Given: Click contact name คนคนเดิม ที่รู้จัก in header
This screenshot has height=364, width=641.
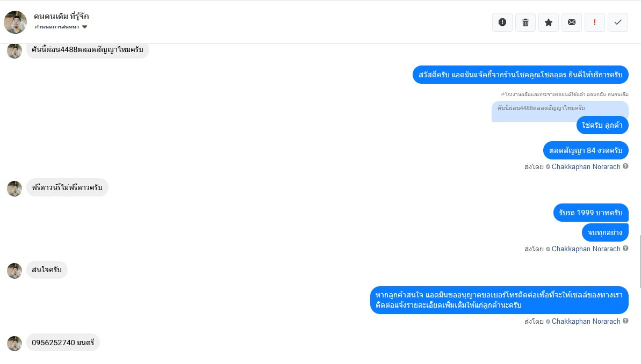Looking at the screenshot, I should click(61, 16).
